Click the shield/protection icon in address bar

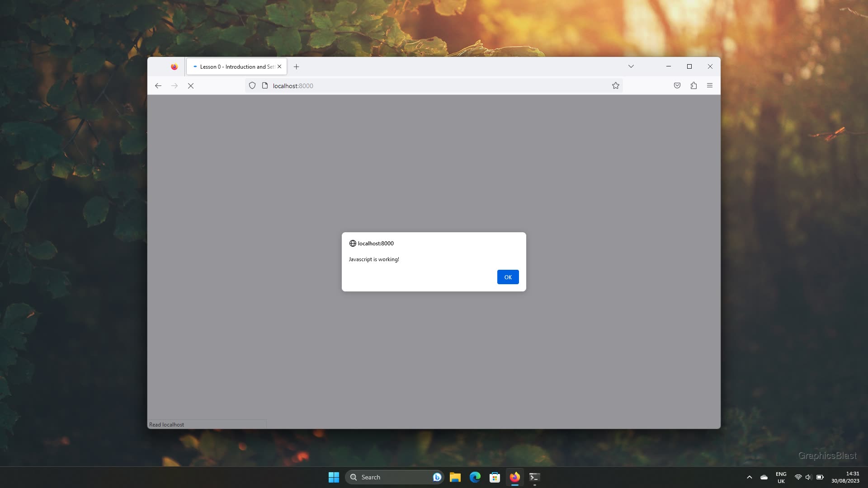click(x=251, y=85)
